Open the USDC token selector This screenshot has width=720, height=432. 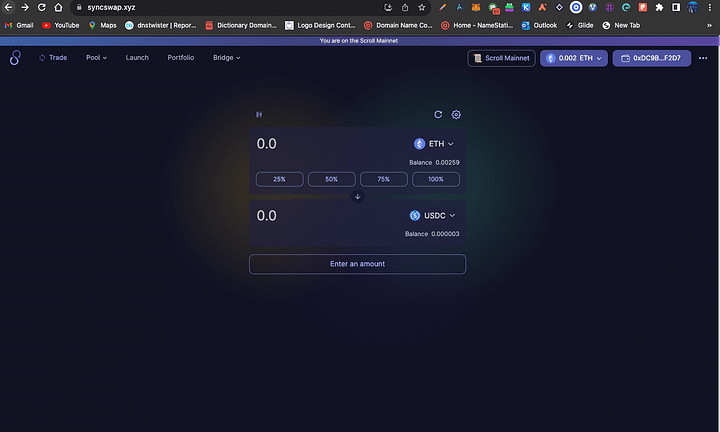(x=432, y=215)
